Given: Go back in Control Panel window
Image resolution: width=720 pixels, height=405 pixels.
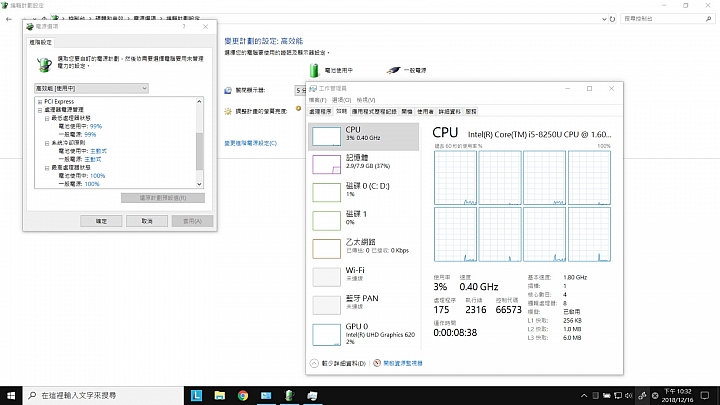Looking at the screenshot, I should pos(9,19).
